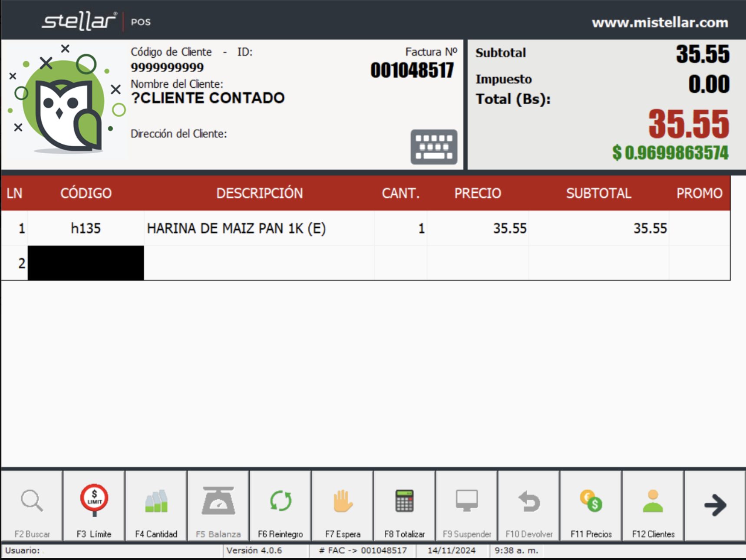Click the Dirección del Cliente label
Viewport: 746px width, 560px height.
[x=179, y=134]
